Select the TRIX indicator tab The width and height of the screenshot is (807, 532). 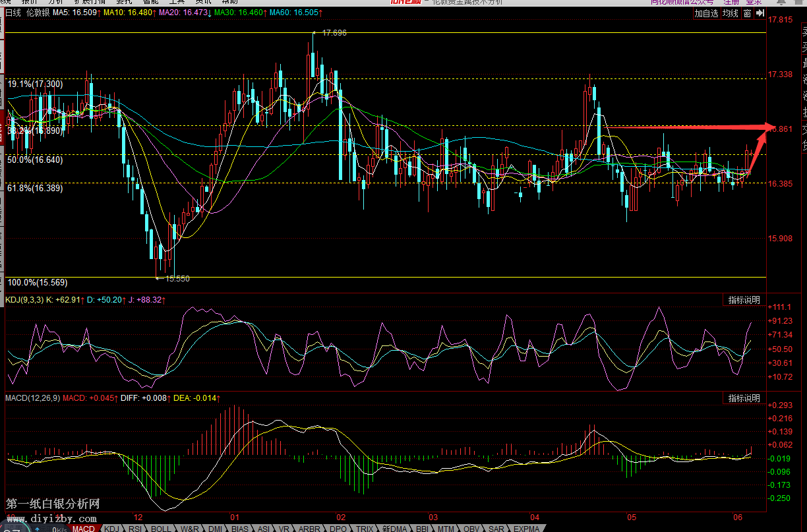point(363,528)
